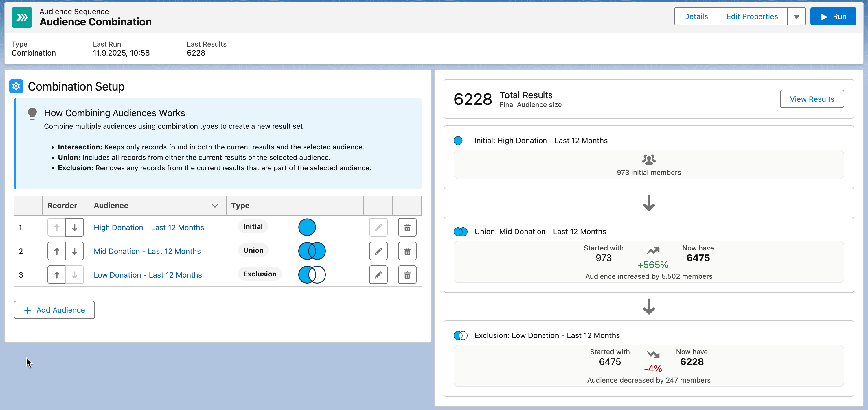Viewport: 868px width, 410px height.
Task: Move Low Donation audience up
Action: (57, 275)
